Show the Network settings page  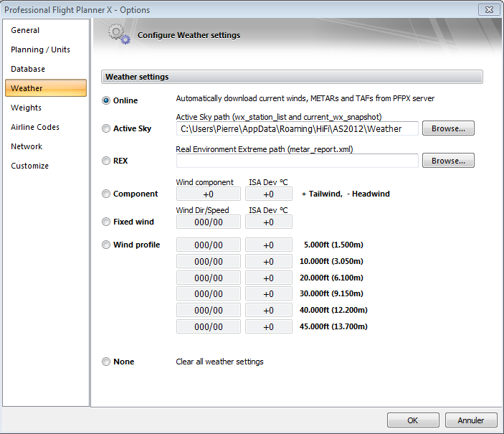(27, 147)
